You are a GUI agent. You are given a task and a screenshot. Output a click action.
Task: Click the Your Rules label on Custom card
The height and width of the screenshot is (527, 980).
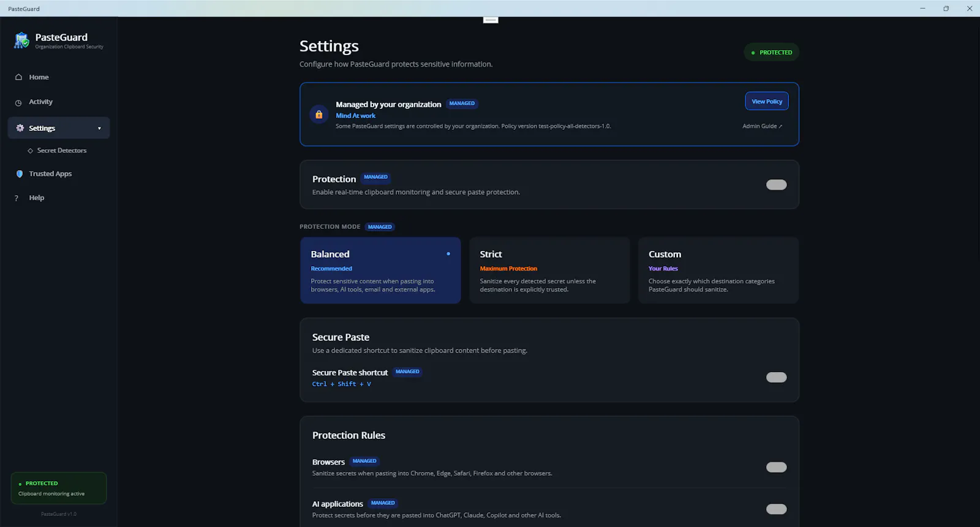[663, 269]
